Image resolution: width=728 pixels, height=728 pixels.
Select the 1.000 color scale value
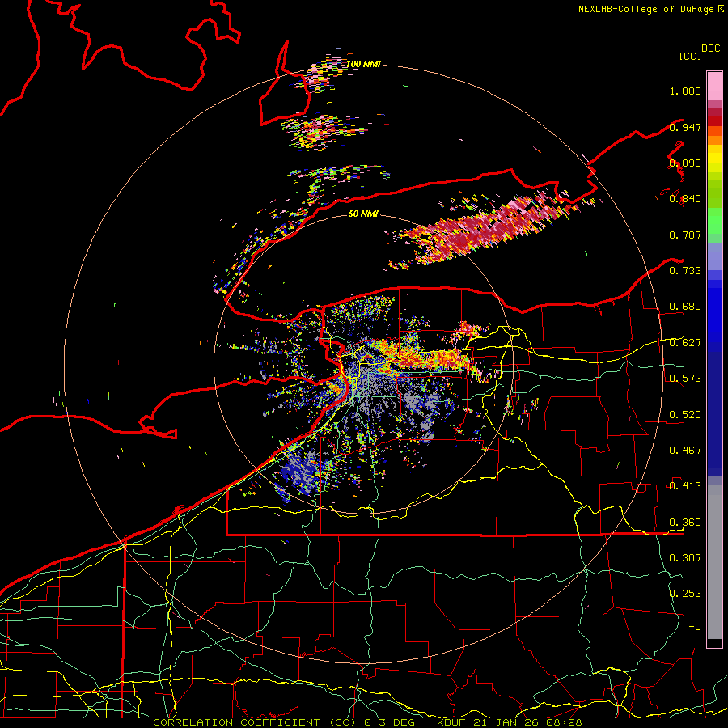[685, 91]
